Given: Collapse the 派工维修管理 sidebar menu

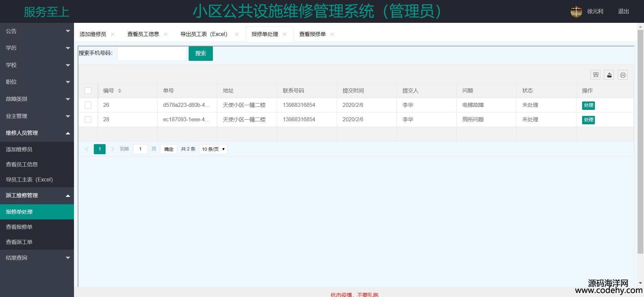Looking at the screenshot, I should [37, 196].
